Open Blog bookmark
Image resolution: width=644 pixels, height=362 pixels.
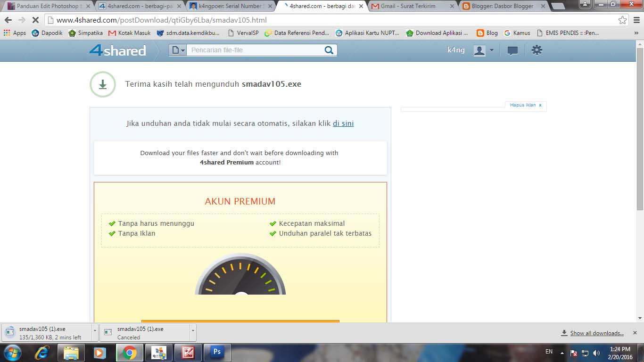(x=487, y=33)
